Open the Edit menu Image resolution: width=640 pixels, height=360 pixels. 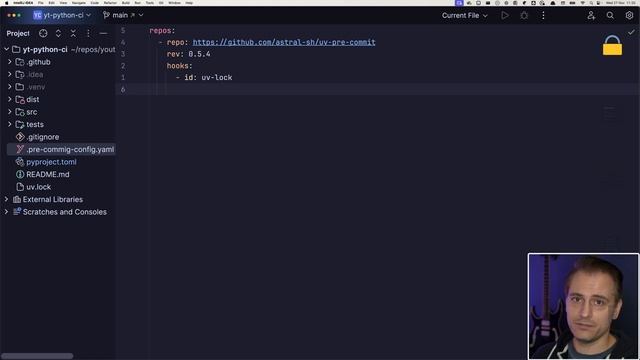click(x=51, y=2)
